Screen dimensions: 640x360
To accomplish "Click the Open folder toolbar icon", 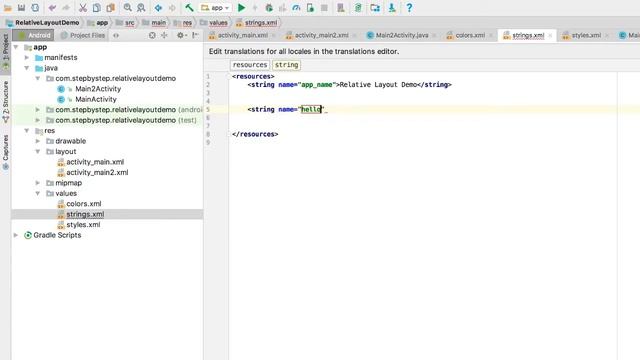I will pyautogui.click(x=7, y=7).
